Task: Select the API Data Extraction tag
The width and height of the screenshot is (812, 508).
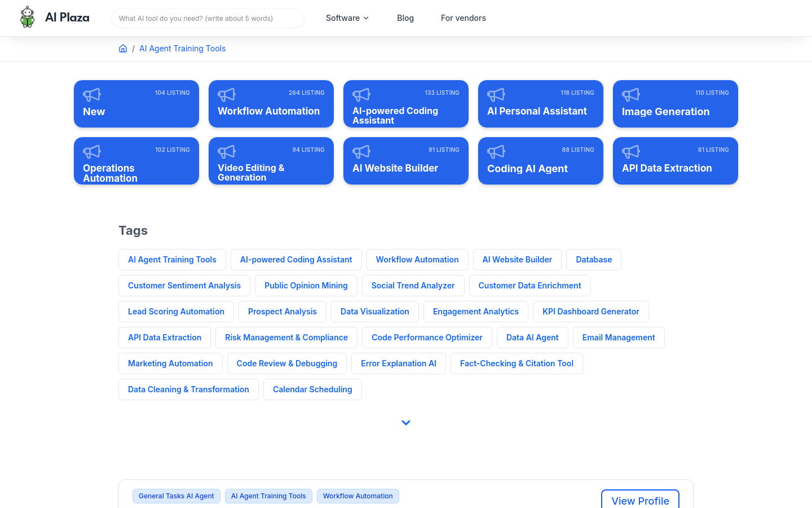Action: (165, 338)
